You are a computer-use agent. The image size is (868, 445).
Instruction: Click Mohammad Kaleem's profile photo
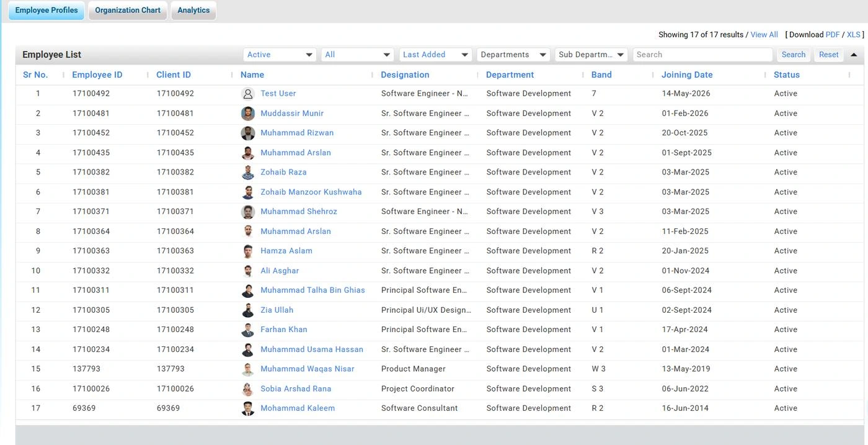[x=247, y=408]
